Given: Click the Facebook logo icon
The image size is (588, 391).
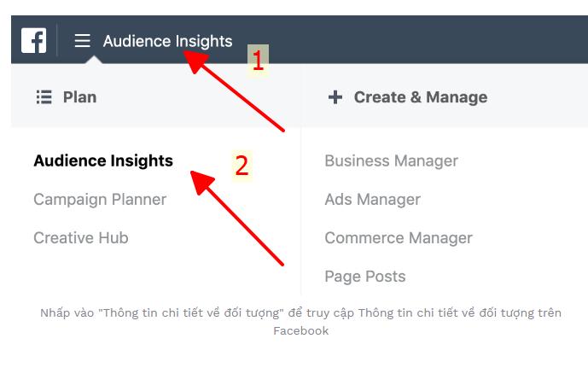Looking at the screenshot, I should [34, 40].
